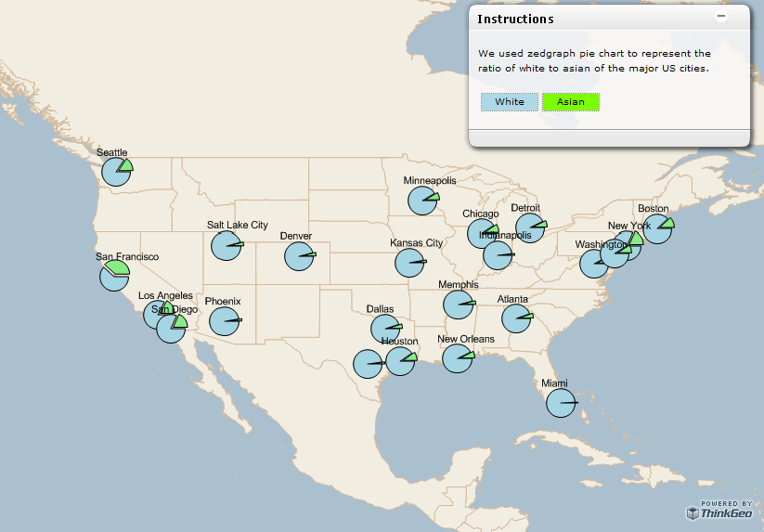
Task: Click the Kansas City label
Action: coord(416,242)
